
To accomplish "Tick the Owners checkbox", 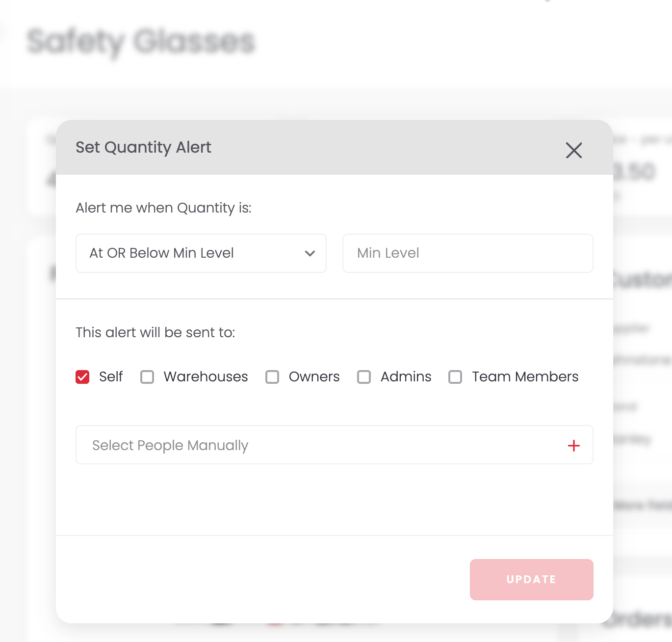I will [x=272, y=377].
